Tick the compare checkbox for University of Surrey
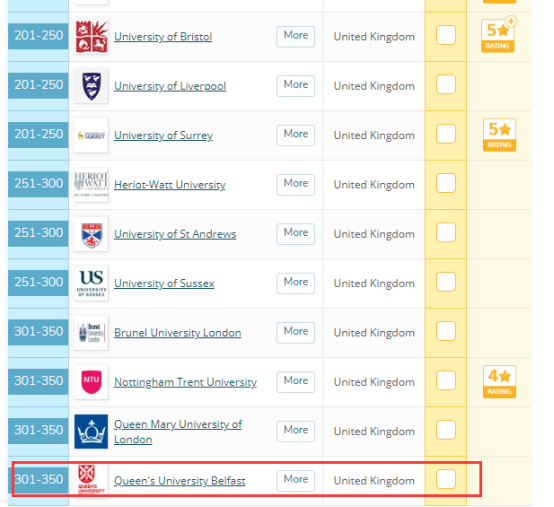Viewport: 554px width, 507px height. tap(446, 134)
